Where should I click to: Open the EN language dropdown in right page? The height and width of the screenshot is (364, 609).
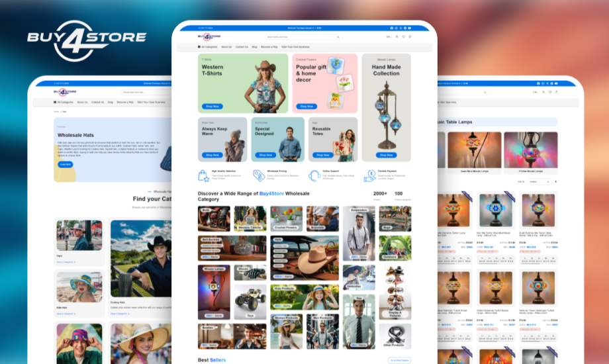536,92
